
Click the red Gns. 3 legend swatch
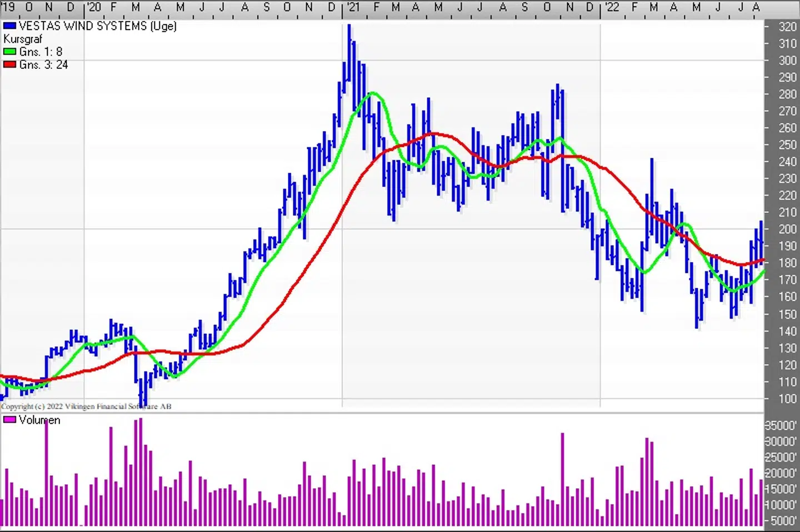(9, 64)
